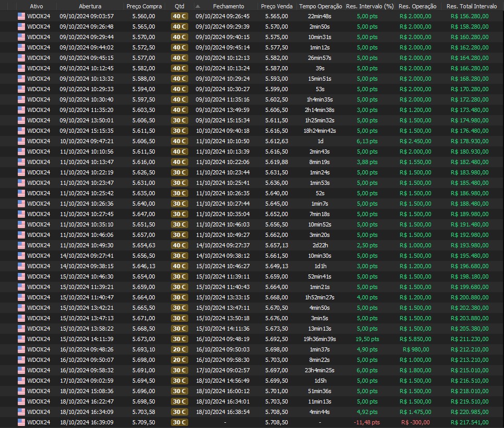This screenshot has width=504, height=428.
Task: Click the Res. Total Intervalo column header
Action: pyautogui.click(x=470, y=6)
